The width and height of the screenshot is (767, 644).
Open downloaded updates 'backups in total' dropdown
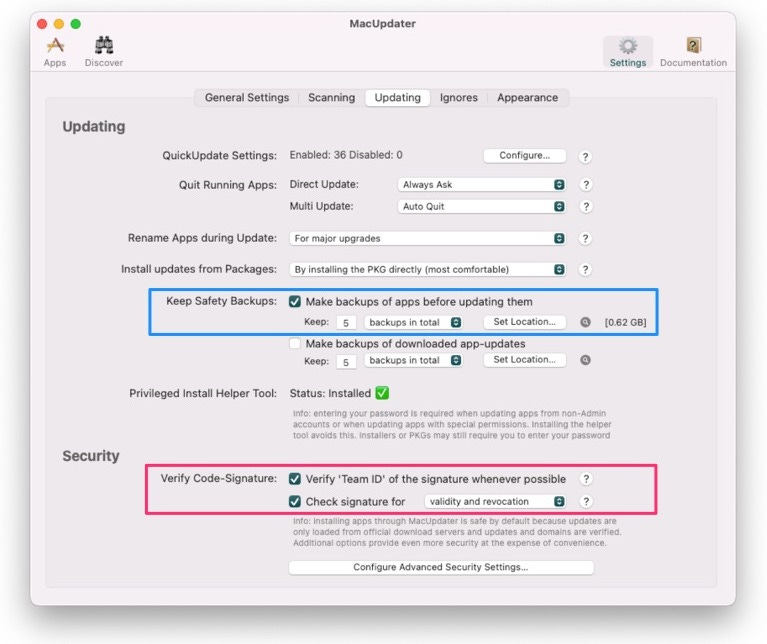tap(413, 360)
